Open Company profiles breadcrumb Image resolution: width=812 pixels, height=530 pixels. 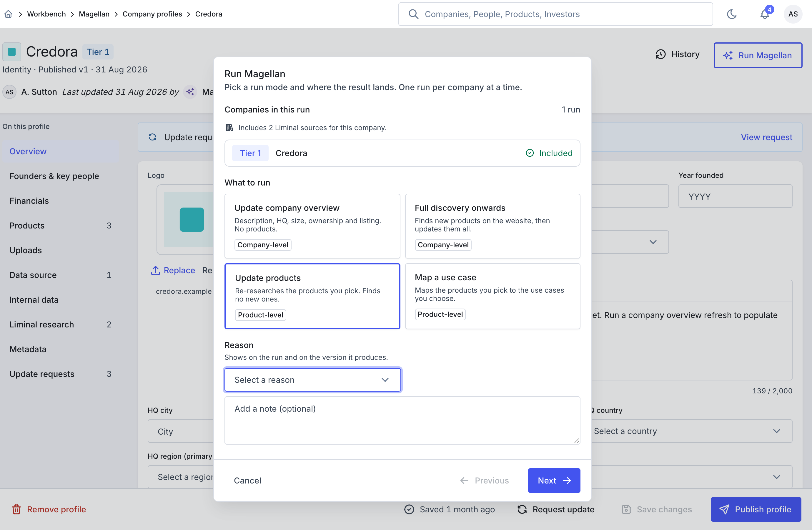(x=152, y=14)
